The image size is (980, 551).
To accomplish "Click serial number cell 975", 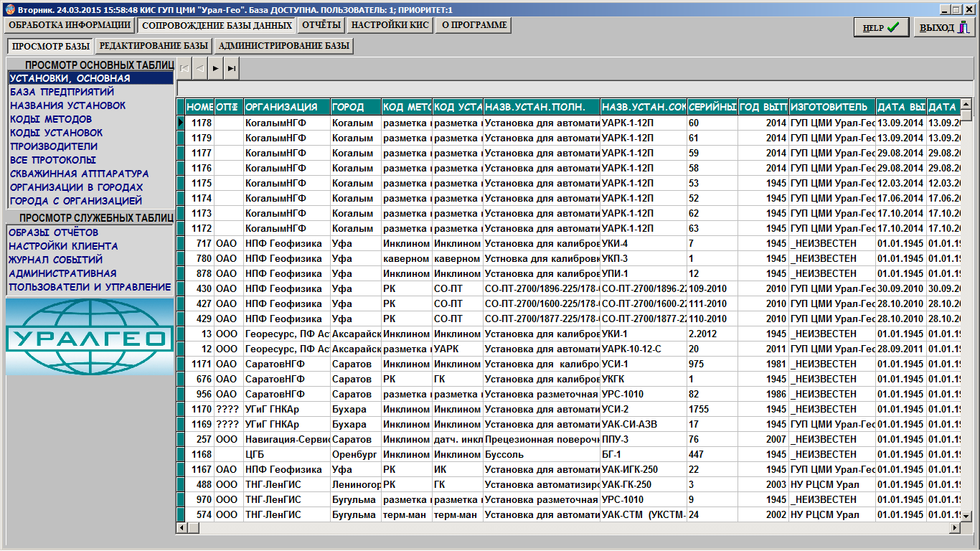I will (x=712, y=364).
